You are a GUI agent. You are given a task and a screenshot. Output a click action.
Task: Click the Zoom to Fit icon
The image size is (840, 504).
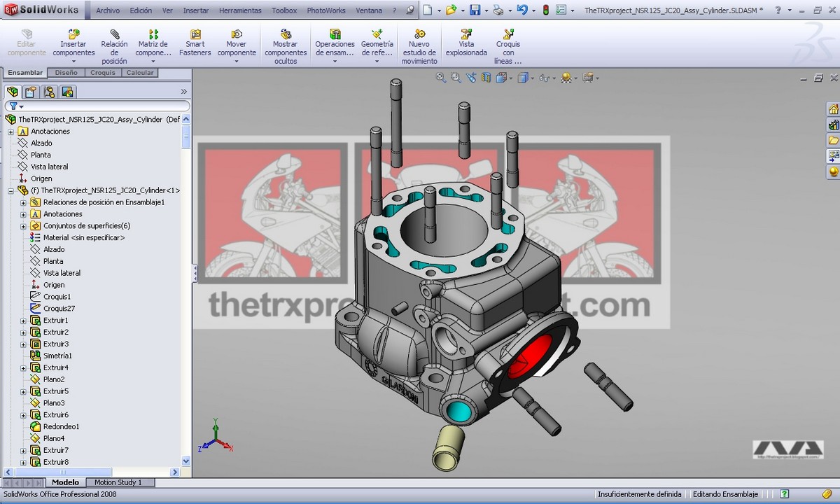441,78
